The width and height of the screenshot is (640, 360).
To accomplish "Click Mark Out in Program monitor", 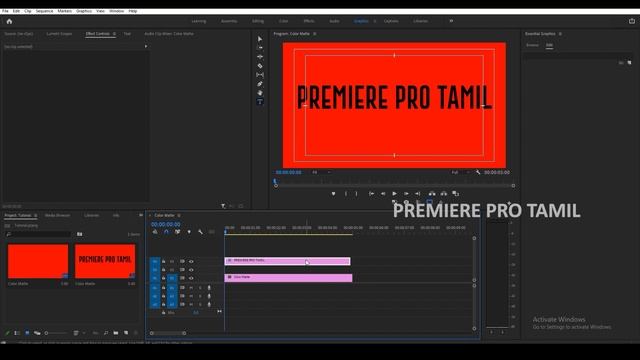I will (356, 193).
